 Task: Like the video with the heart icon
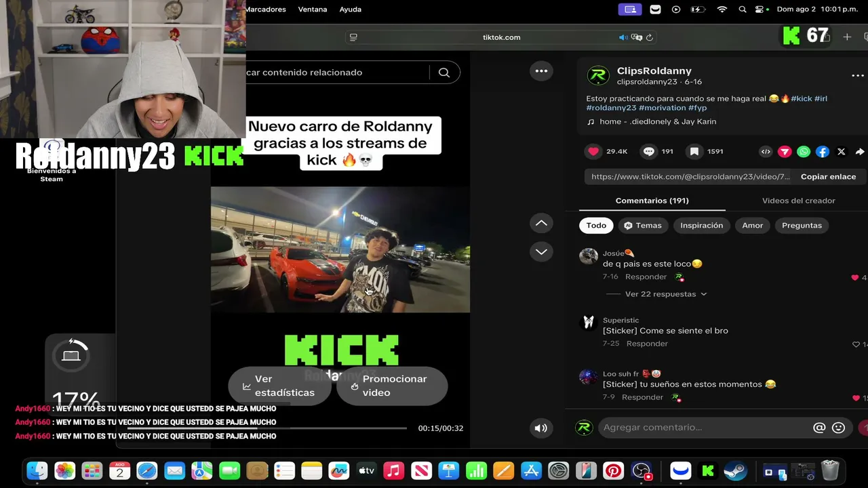[593, 152]
